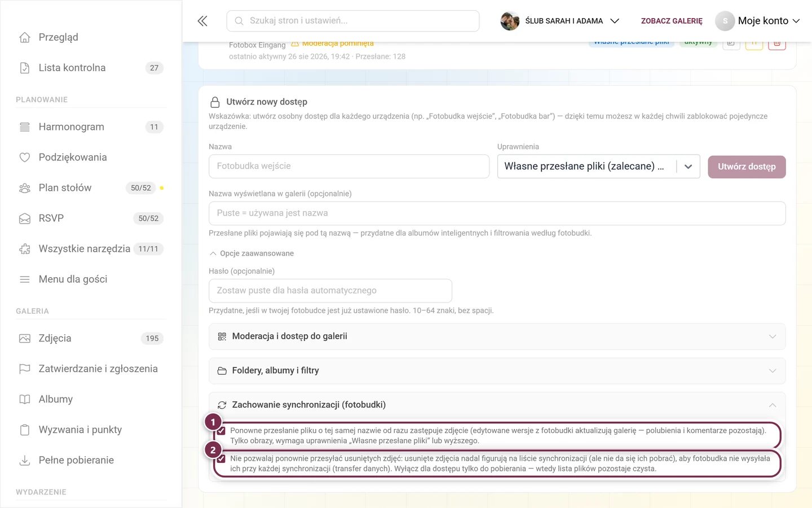Focus the Hasło optional password field
812x508 pixels.
[330, 291]
